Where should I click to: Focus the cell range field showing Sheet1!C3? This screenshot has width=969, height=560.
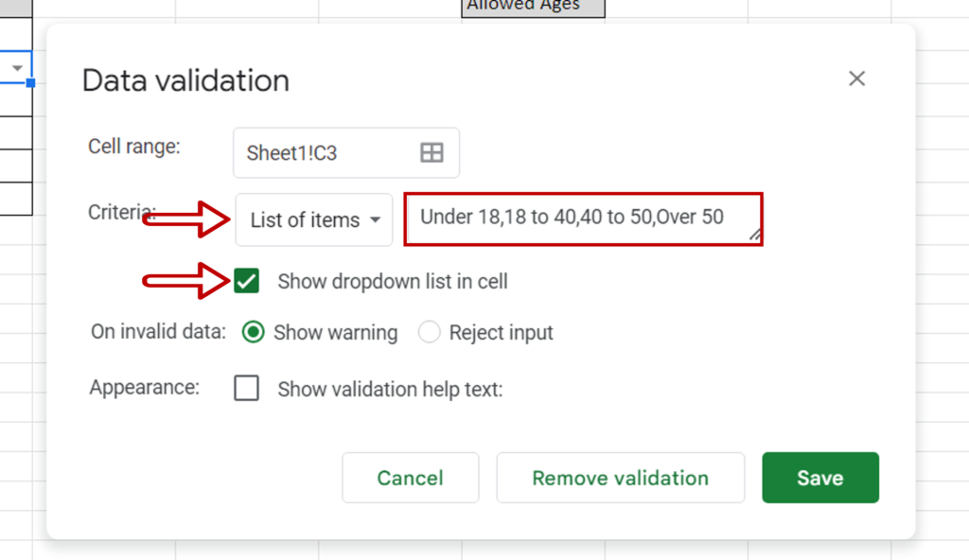[x=312, y=152]
